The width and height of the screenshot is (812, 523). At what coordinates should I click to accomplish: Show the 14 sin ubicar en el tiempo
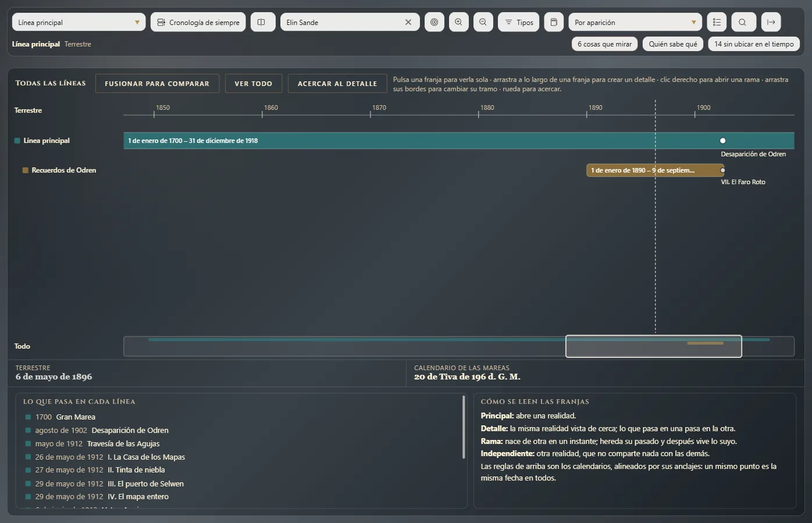click(x=754, y=44)
